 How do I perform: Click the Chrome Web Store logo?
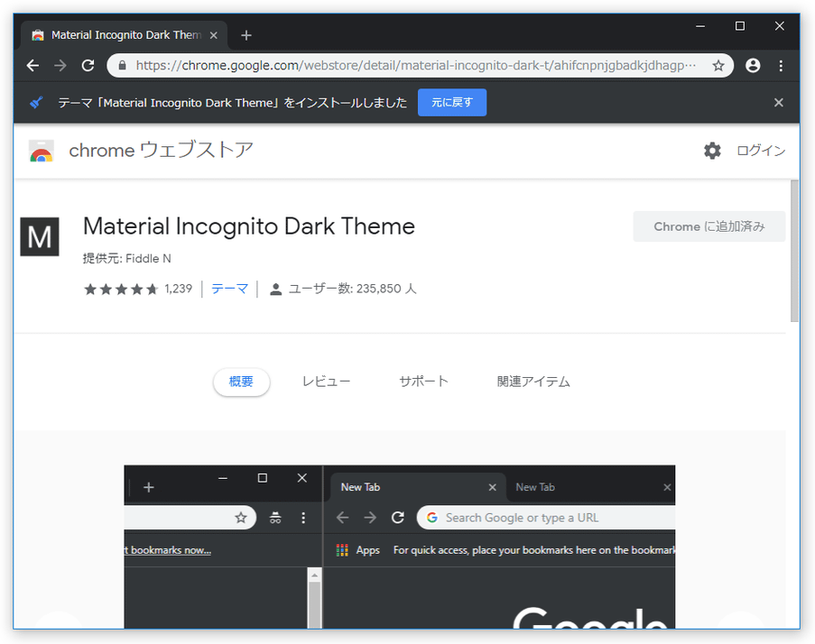click(42, 151)
